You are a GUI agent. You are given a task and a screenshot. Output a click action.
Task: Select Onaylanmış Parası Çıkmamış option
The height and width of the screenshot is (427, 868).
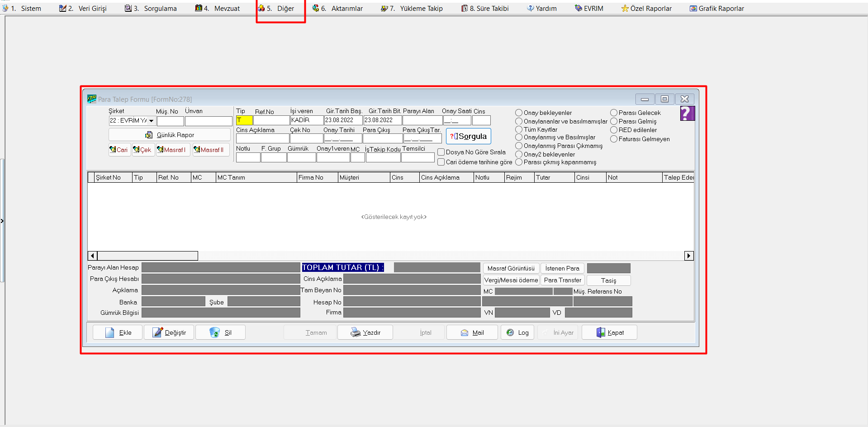click(x=519, y=146)
